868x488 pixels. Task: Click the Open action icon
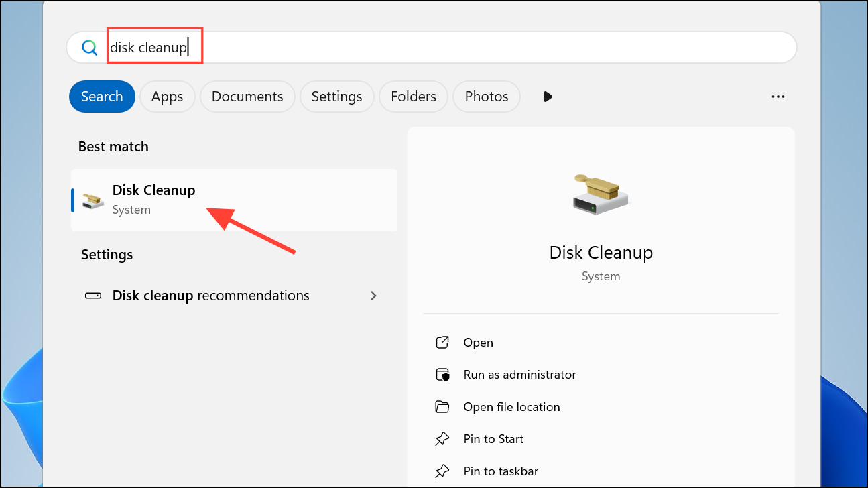pos(442,343)
